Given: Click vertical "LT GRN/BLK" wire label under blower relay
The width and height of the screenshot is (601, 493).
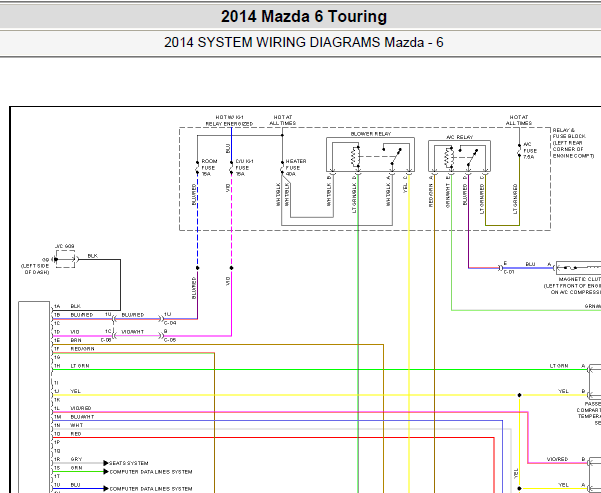Looking at the screenshot, I should (x=354, y=198).
